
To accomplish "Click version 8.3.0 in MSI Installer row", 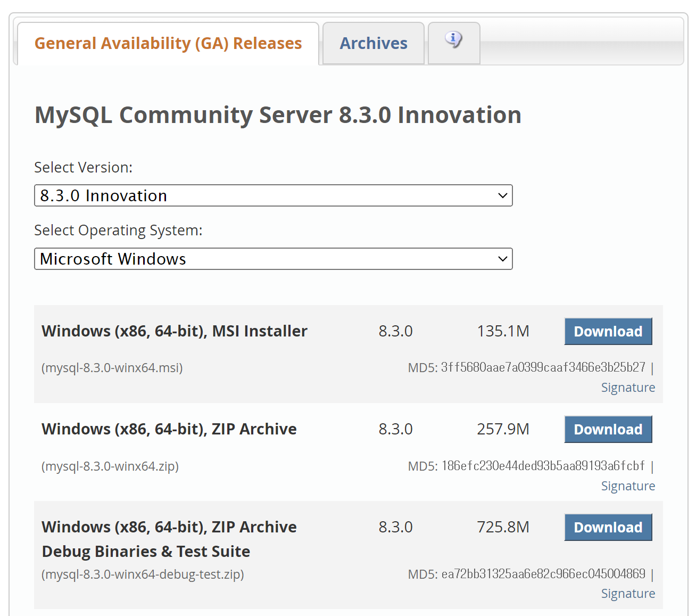I will click(395, 331).
